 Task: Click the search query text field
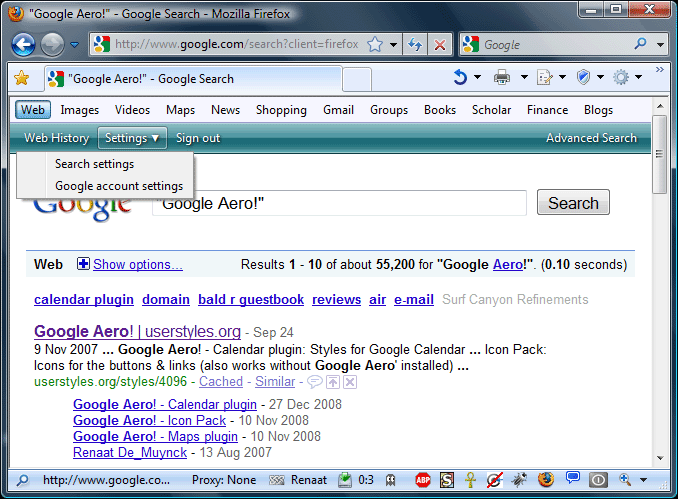click(339, 203)
